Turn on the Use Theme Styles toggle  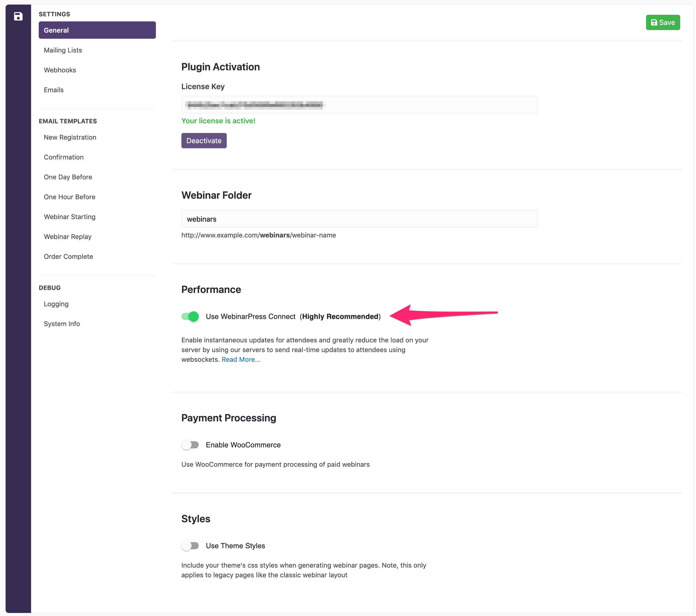190,545
